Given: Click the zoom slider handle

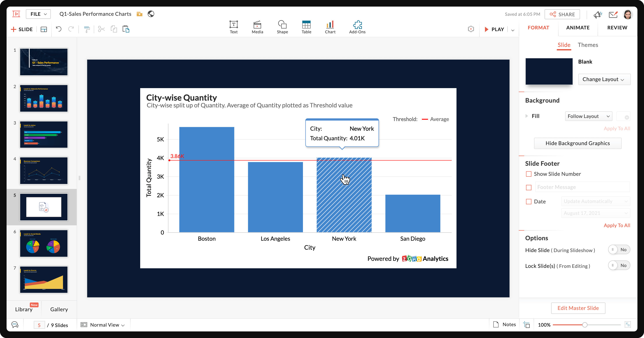Looking at the screenshot, I should click(584, 325).
